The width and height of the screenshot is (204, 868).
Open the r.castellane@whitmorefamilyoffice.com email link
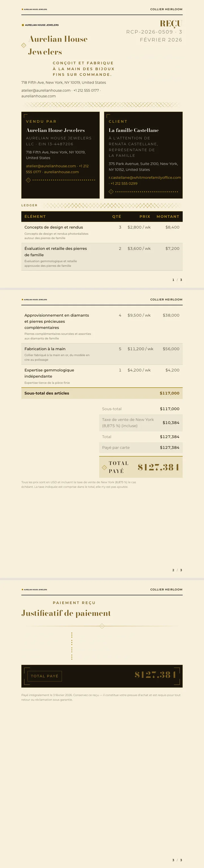tap(145, 178)
